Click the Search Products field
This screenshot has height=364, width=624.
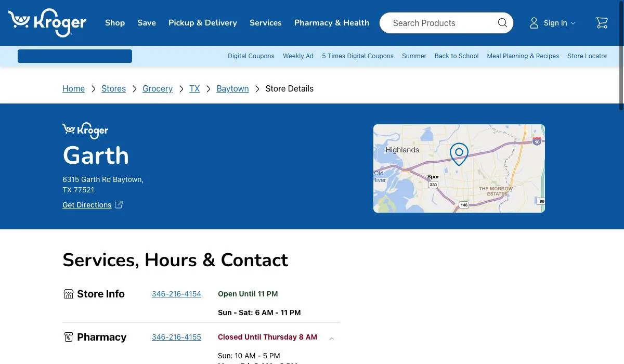click(446, 23)
